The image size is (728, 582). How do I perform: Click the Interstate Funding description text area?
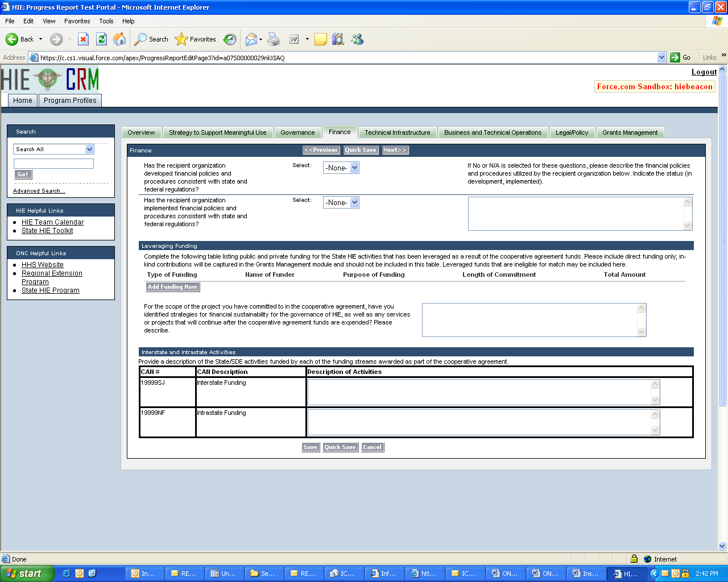pyautogui.click(x=479, y=392)
